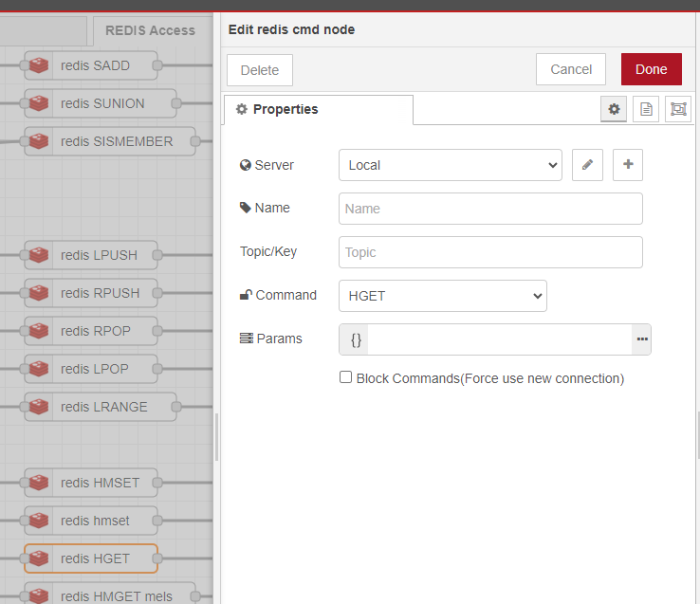Screen dimensions: 700x604
Task: Click the redis icon on RPOP node
Action: 39,331
